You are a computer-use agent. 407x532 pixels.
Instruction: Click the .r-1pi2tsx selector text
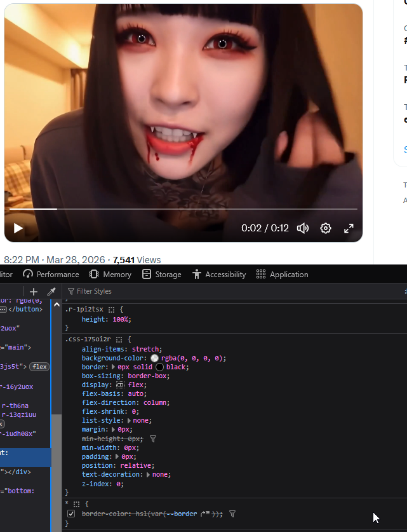click(84, 309)
